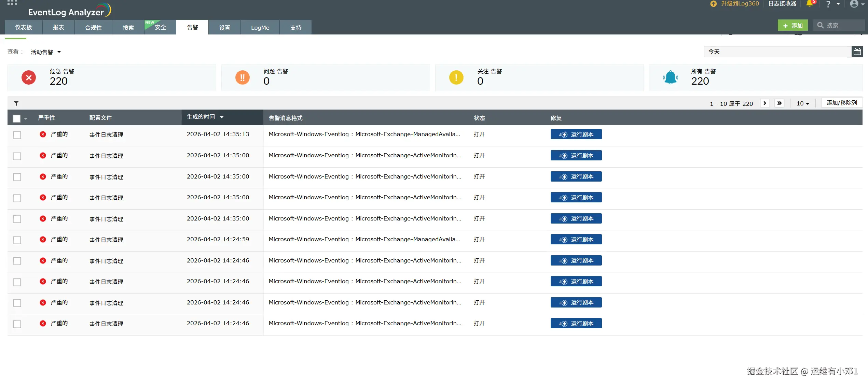Click the blue all alerts bell
Screen dimensions: 868x386
pos(670,78)
